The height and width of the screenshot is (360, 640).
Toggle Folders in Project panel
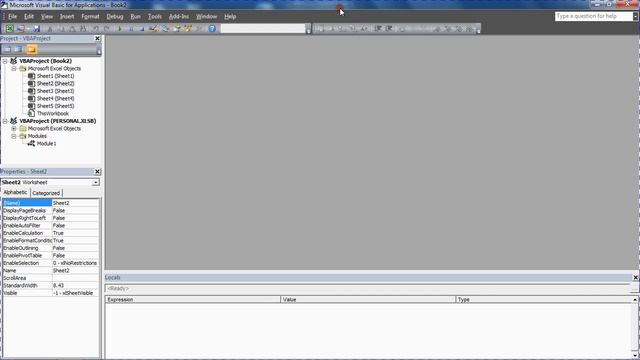31,49
